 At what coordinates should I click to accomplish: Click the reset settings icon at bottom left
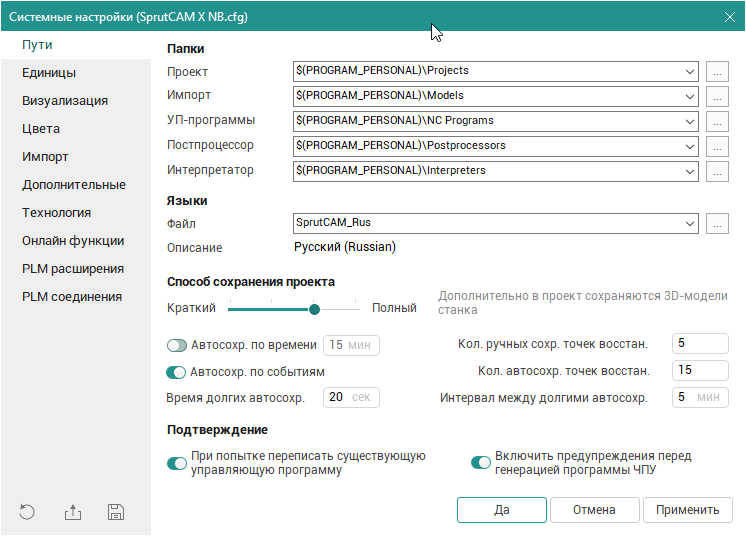coord(27,512)
